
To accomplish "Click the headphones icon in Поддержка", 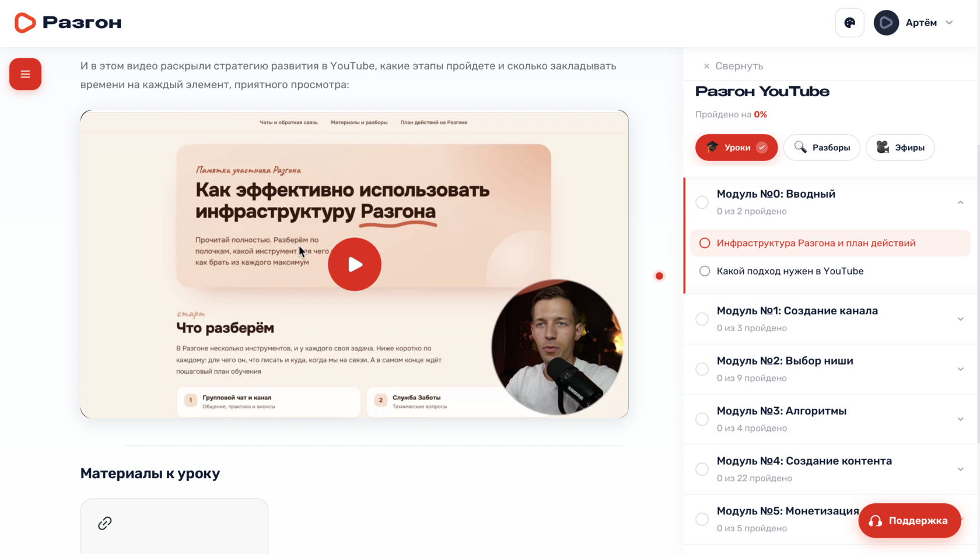I will [x=875, y=521].
